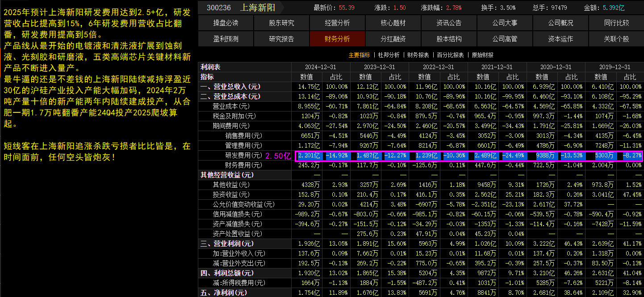Click the 投资收益(元) row label
Image resolution: width=644 pixels, height=297 pixels.
click(x=231, y=194)
